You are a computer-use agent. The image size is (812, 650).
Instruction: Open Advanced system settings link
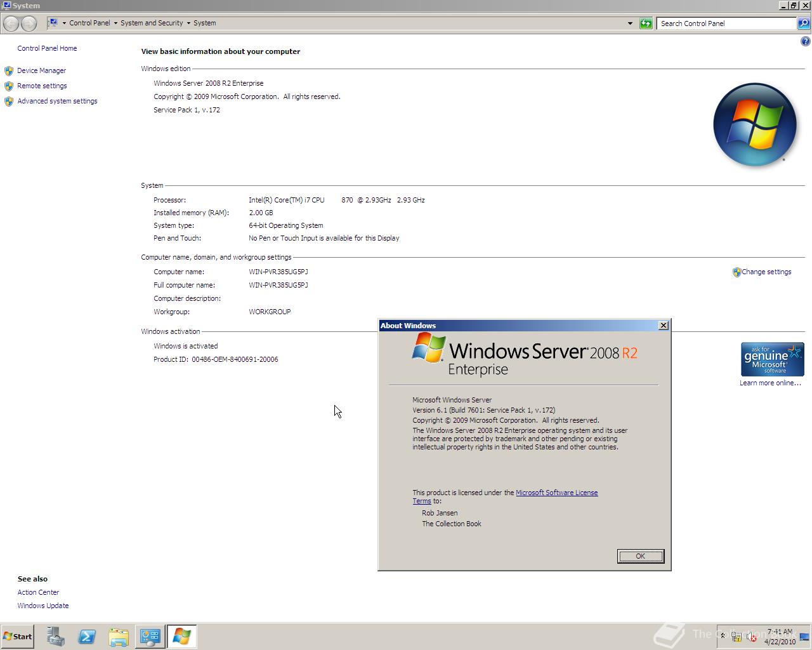click(57, 101)
